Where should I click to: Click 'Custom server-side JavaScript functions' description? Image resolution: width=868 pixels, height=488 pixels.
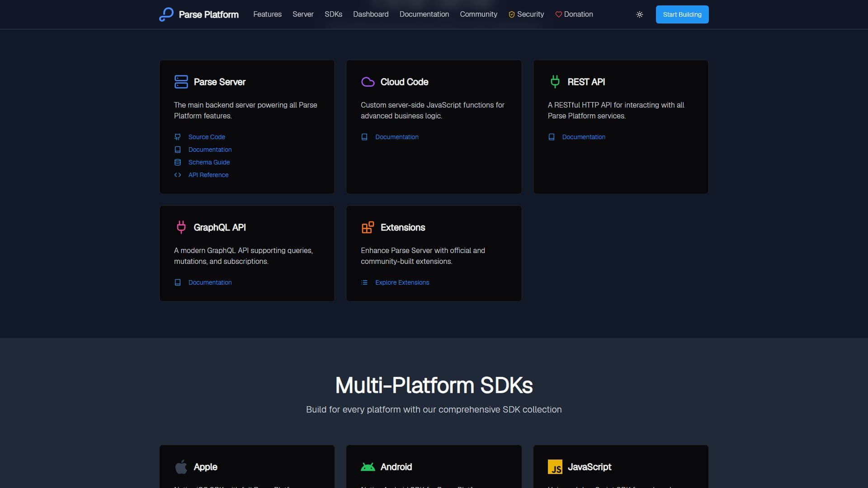click(x=432, y=110)
